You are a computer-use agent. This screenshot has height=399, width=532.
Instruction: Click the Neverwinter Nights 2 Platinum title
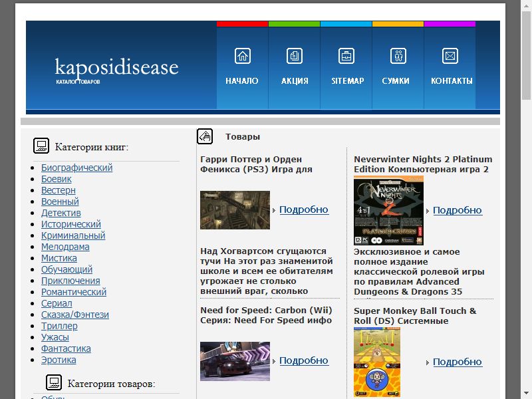tap(423, 164)
